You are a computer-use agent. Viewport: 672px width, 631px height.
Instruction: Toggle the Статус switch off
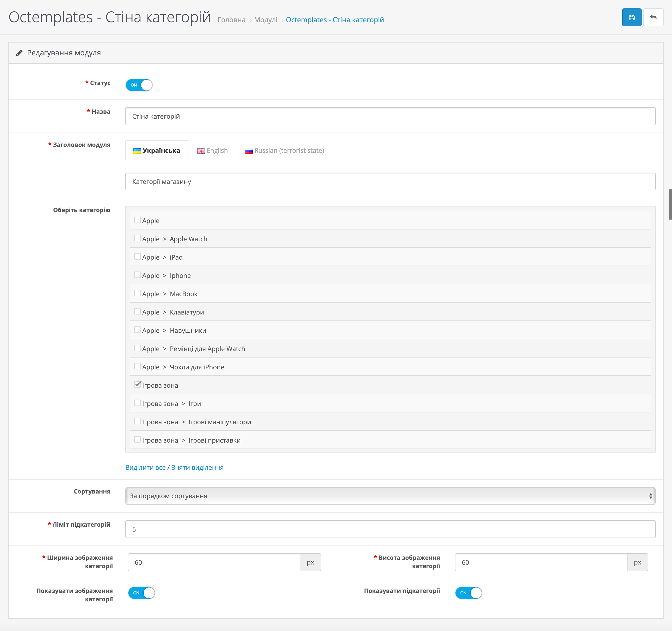tap(139, 85)
